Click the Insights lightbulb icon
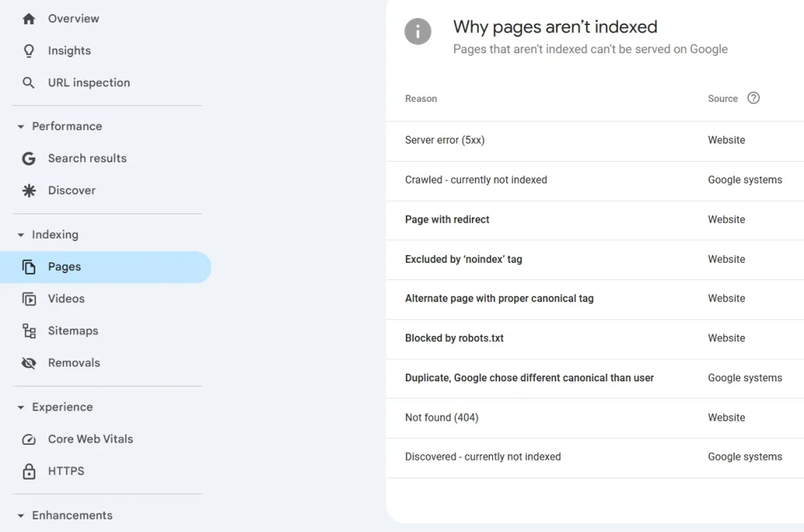 point(29,51)
